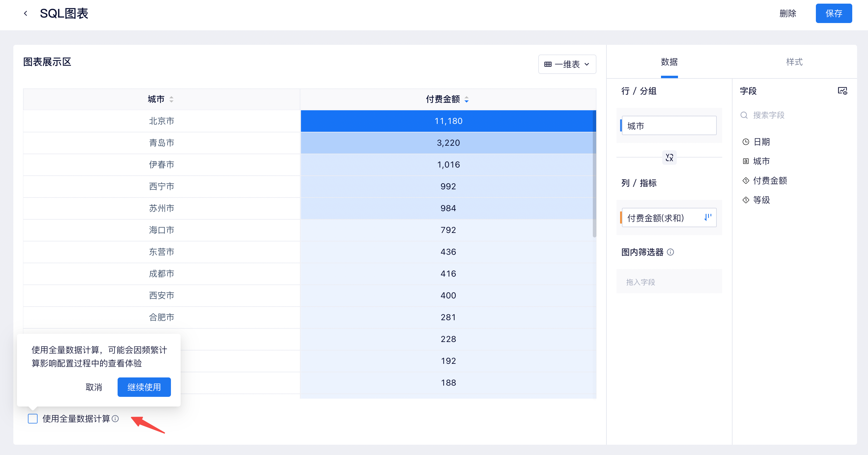Click the info icon next to 图内筛选器
The width and height of the screenshot is (868, 455).
click(x=670, y=252)
